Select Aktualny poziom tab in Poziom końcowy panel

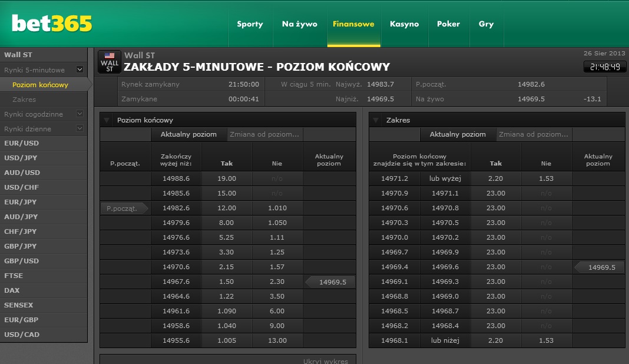tap(188, 134)
